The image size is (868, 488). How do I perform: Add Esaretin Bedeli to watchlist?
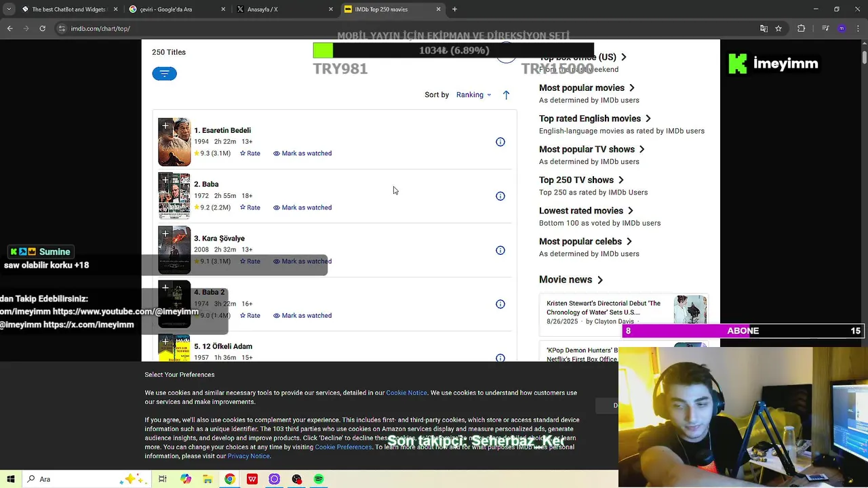165,126
